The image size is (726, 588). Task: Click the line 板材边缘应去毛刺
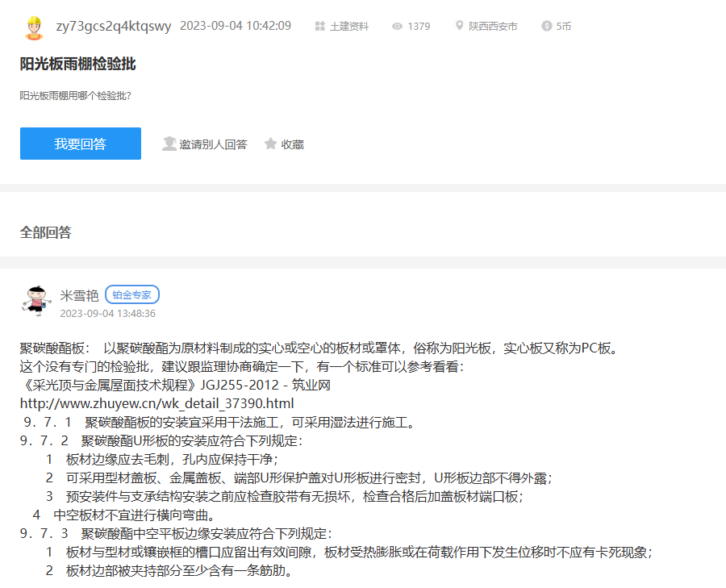pos(162,459)
